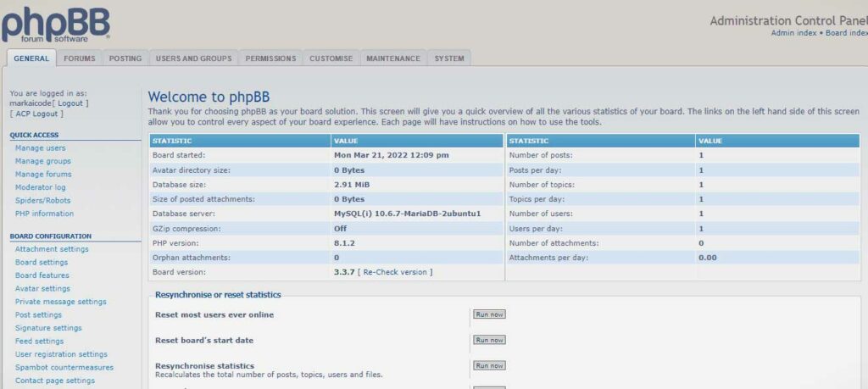This screenshot has width=868, height=389.
Task: Click the Administration Control Panel title
Action: pos(789,21)
